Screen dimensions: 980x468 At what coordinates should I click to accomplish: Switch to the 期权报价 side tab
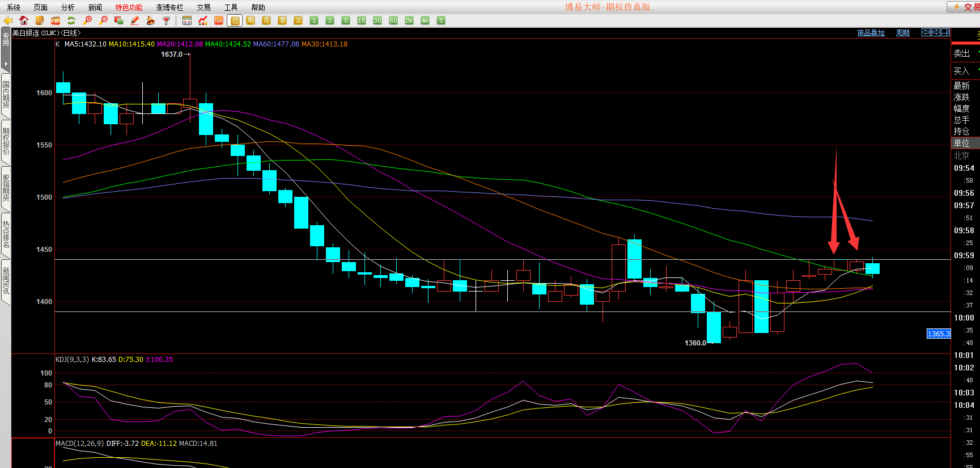pos(6,141)
